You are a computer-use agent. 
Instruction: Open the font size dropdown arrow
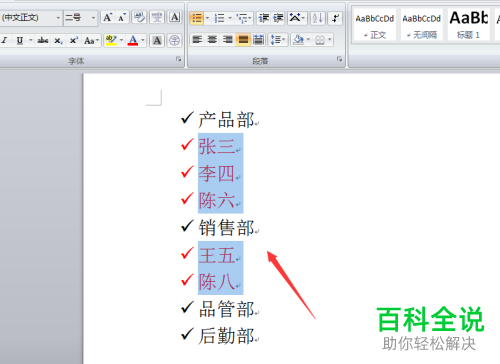93,18
